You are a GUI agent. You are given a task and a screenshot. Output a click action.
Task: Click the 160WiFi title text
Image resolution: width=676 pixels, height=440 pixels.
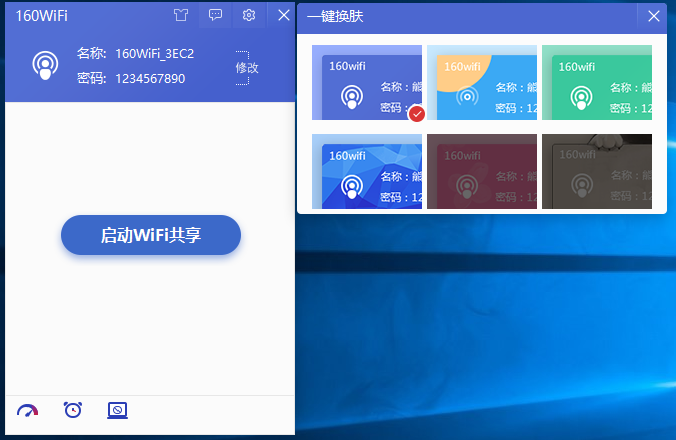pyautogui.click(x=42, y=16)
